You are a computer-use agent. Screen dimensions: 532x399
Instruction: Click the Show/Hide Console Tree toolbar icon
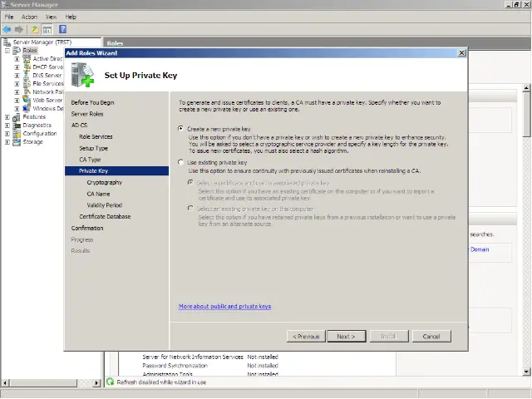47,29
